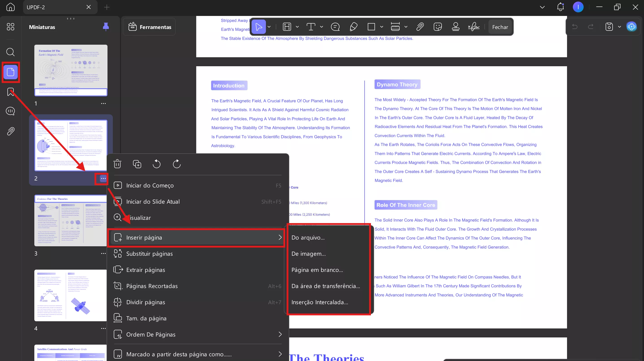Expand the text tool dropdown arrow
Viewport: 644px width, 361px height.
coord(322,27)
